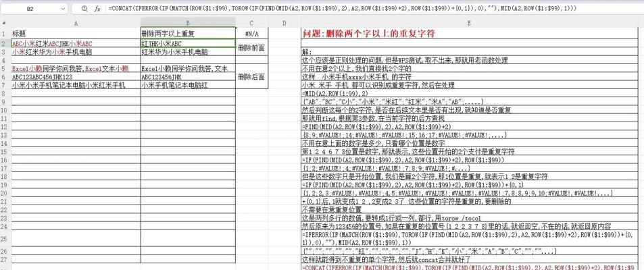The height and width of the screenshot is (270, 644).
Task: Select the #N/A cell in column C
Action: [x=251, y=34]
